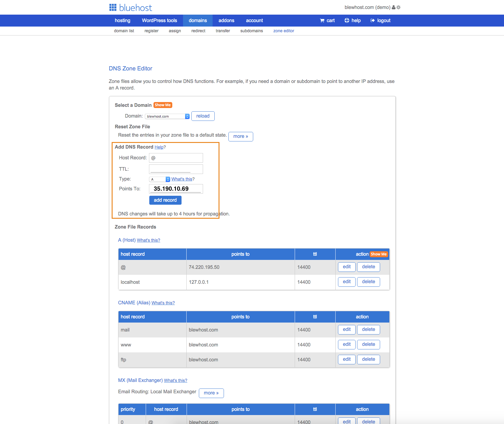This screenshot has width=504, height=424.
Task: Open the record Type dropdown
Action: [x=159, y=179]
